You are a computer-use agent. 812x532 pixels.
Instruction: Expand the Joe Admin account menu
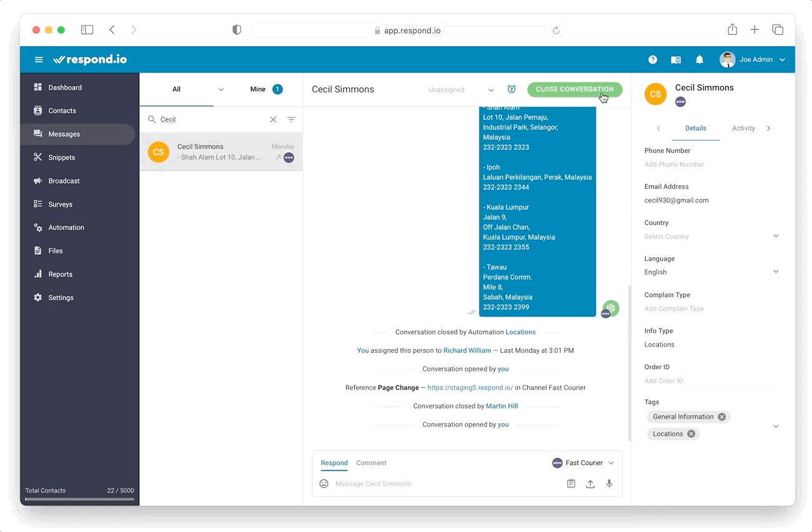783,60
